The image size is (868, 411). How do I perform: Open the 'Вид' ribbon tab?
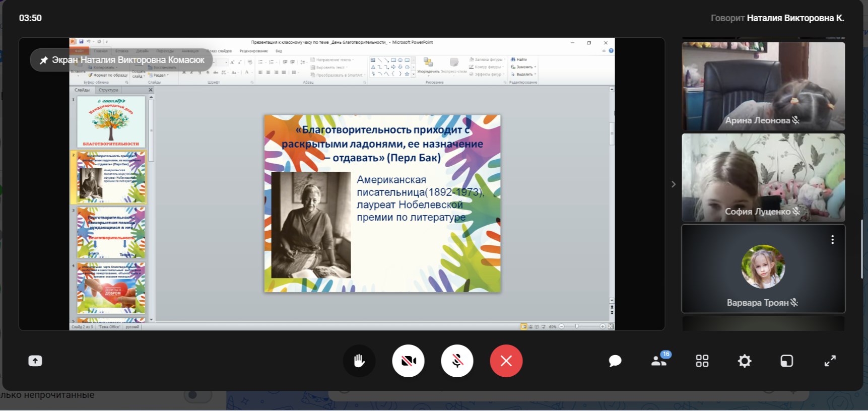coord(279,51)
